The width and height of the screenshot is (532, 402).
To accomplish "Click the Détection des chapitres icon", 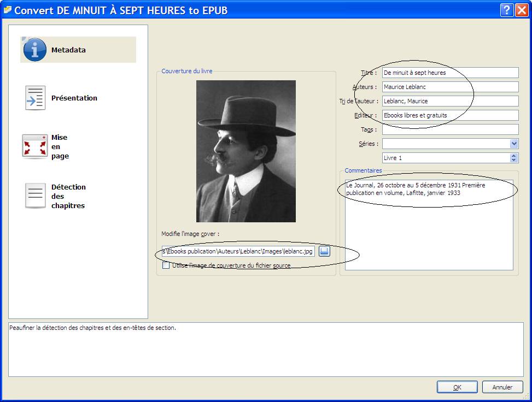I will click(36, 196).
